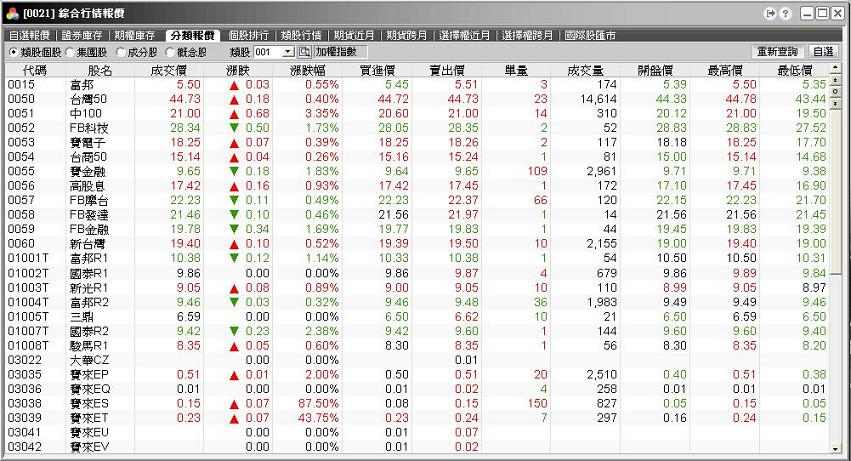
Task: Click the help question mark icon
Action: tap(785, 14)
